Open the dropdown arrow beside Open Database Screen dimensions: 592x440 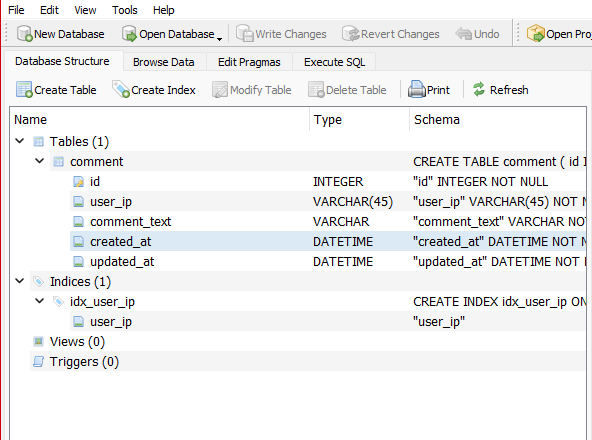click(x=219, y=39)
